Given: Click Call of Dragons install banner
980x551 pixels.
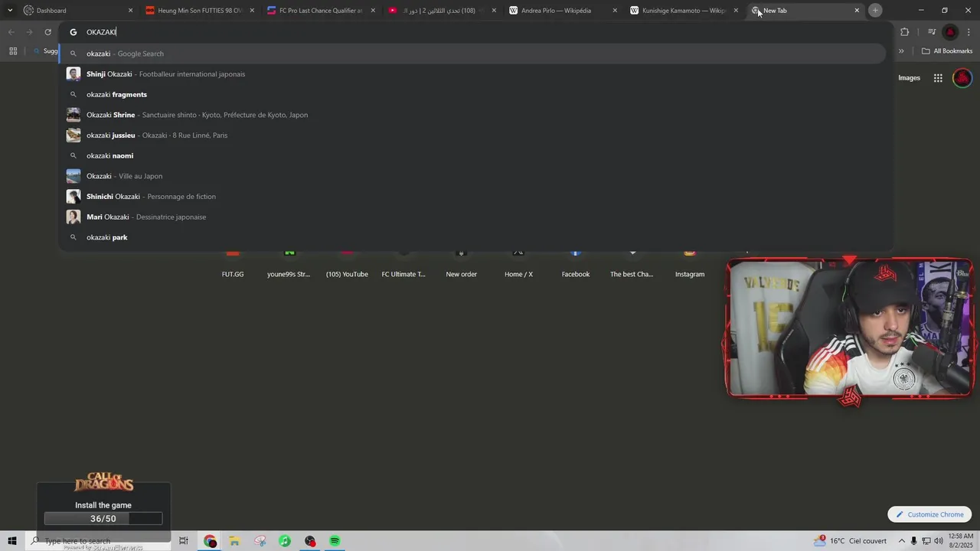Looking at the screenshot, I should (103, 505).
